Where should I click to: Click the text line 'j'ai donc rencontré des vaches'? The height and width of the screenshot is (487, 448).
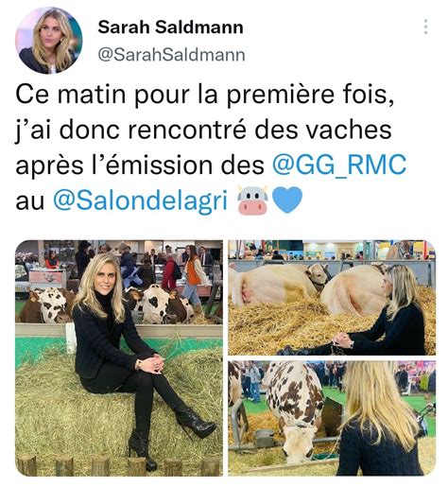(x=203, y=130)
